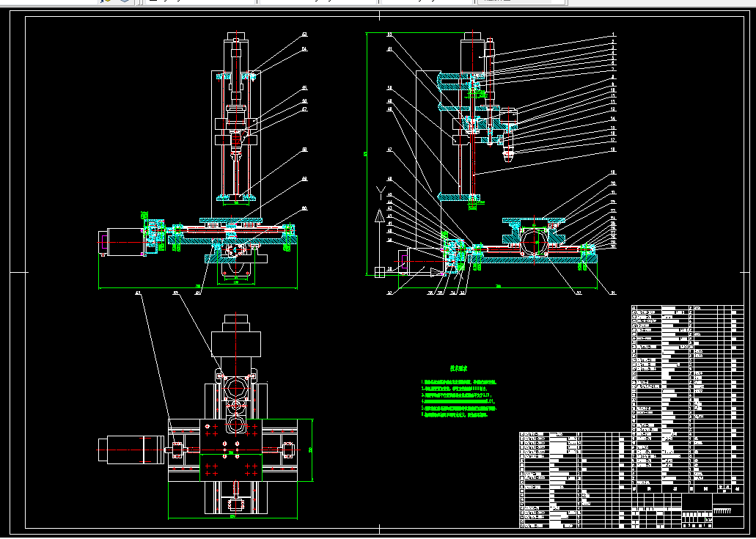Select balloon number 14 in the right view
The height and width of the screenshot is (539, 756).
613,119
